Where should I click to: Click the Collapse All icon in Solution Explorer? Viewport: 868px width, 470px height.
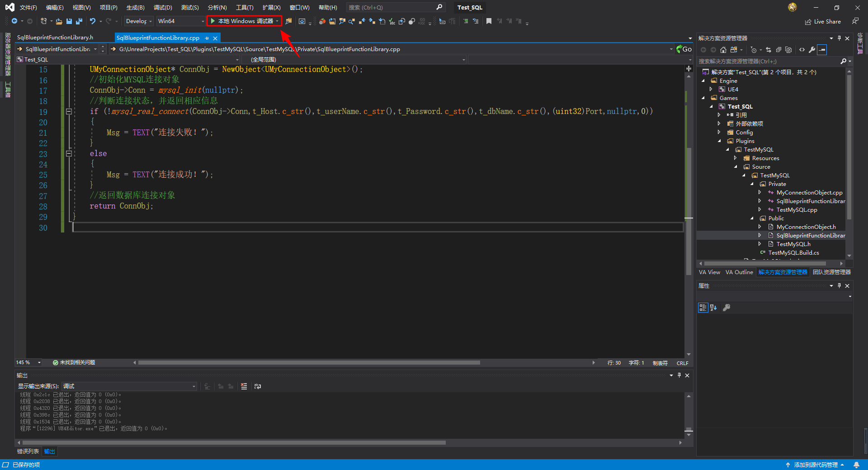click(778, 50)
